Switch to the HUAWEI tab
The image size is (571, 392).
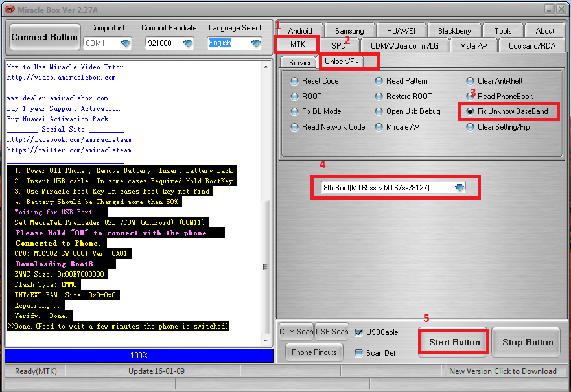[401, 31]
